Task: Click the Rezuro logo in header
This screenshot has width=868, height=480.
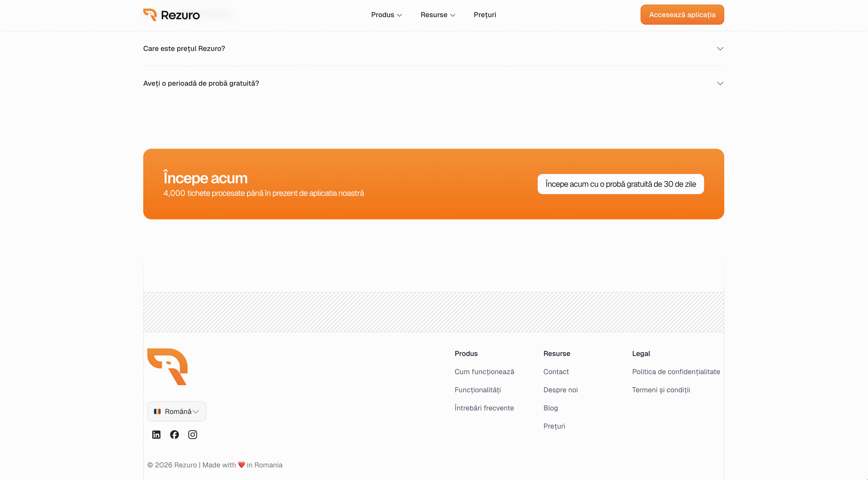Action: click(171, 15)
